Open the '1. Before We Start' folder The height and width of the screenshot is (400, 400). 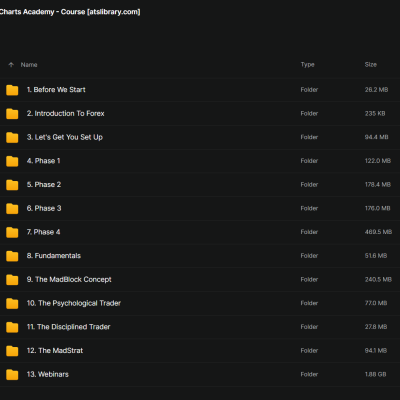pyautogui.click(x=56, y=90)
